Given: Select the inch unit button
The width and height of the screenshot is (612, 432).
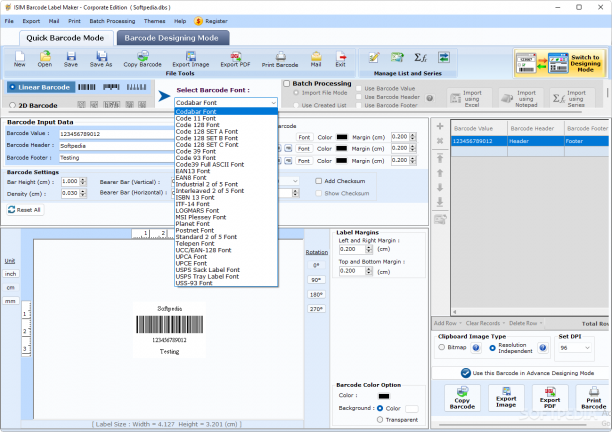Looking at the screenshot, I should (x=11, y=274).
